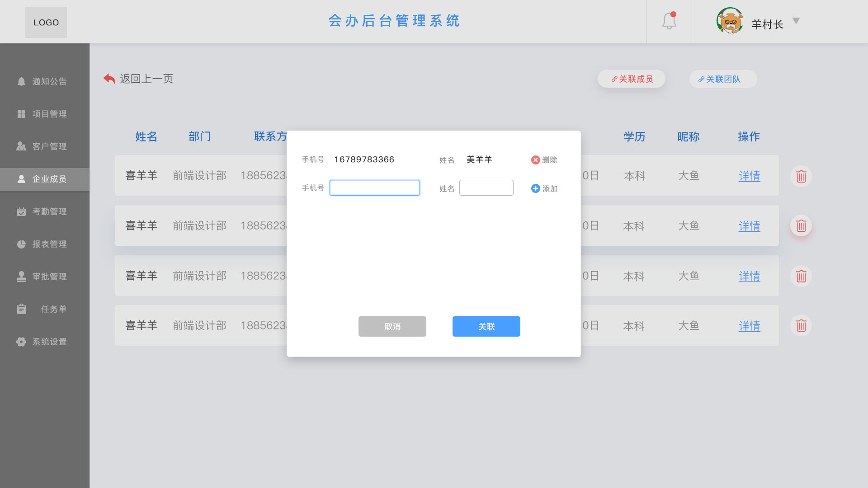Click the clipboard icon beside 任务单
The image size is (868, 488).
tap(21, 309)
